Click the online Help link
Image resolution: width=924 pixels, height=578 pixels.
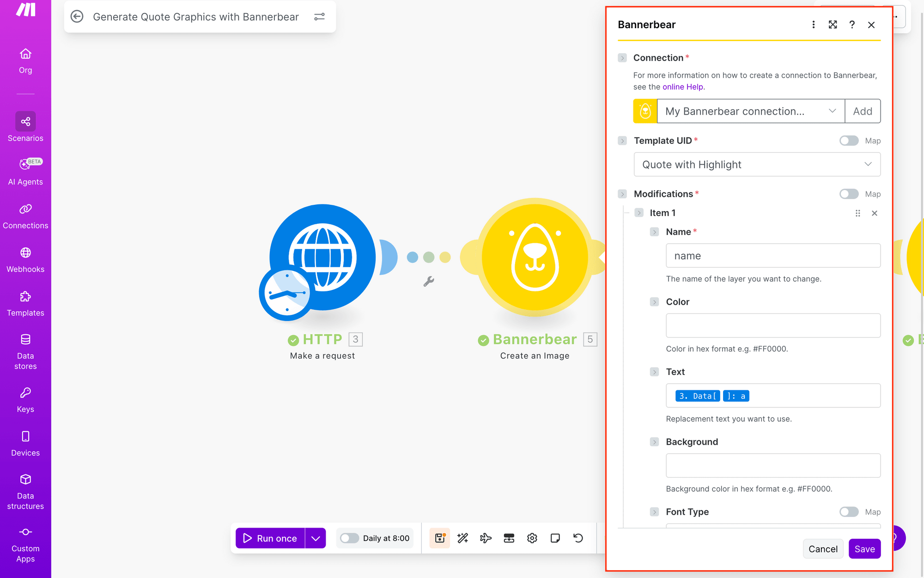(x=683, y=86)
